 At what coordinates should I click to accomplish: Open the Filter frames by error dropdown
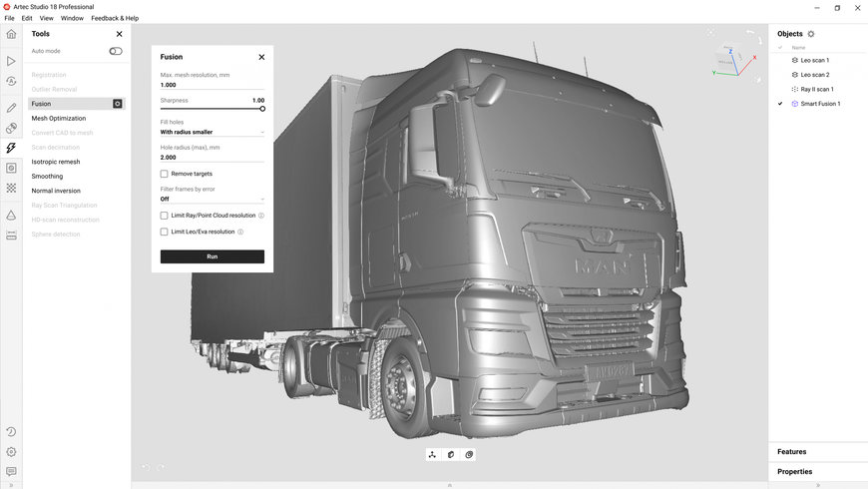point(213,199)
